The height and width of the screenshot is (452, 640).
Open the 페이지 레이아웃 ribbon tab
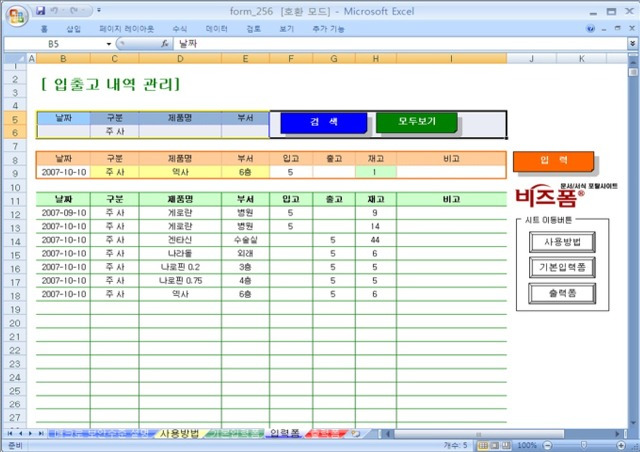127,29
